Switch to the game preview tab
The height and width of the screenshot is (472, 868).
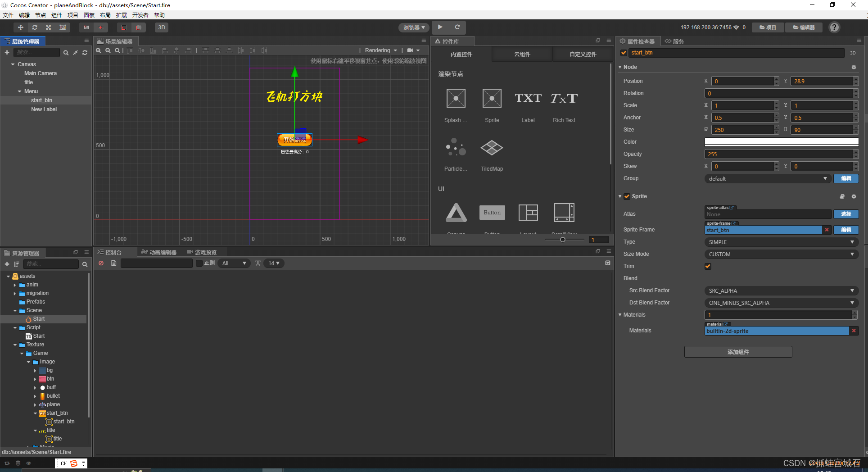202,252
